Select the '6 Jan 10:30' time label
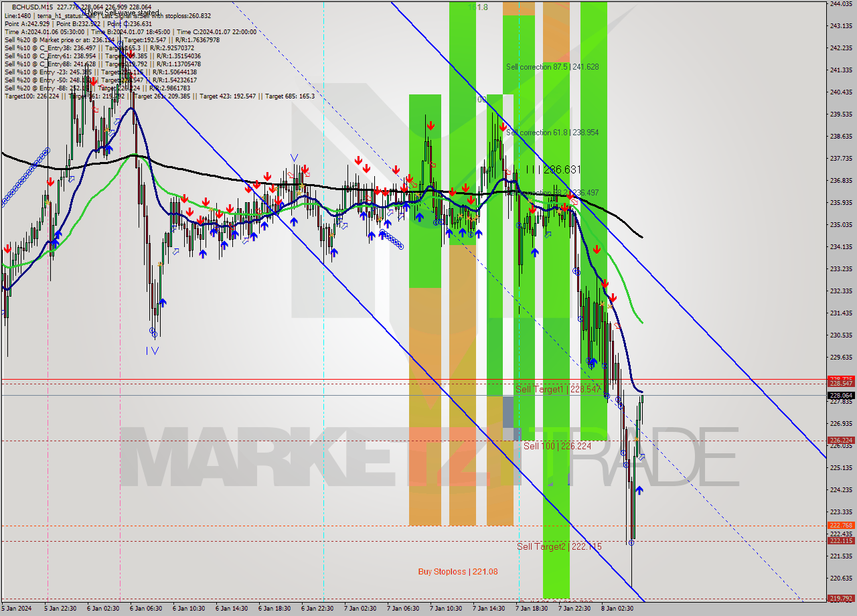This screenshot has width=857, height=616. (189, 609)
